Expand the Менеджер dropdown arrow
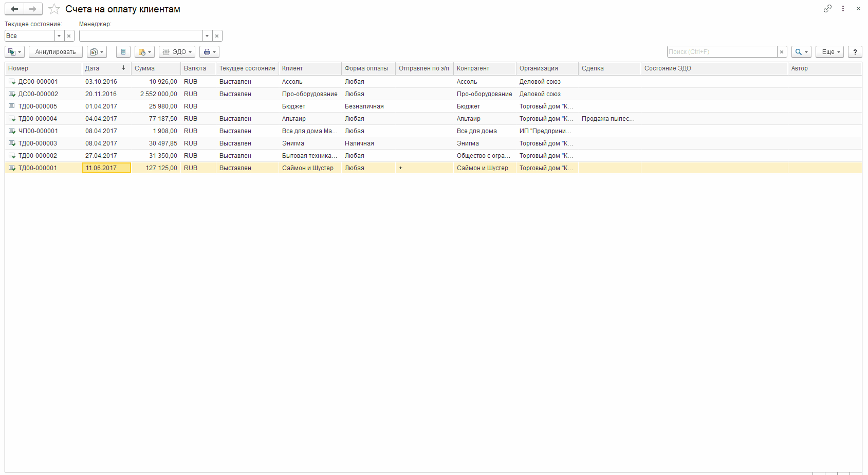 click(207, 36)
